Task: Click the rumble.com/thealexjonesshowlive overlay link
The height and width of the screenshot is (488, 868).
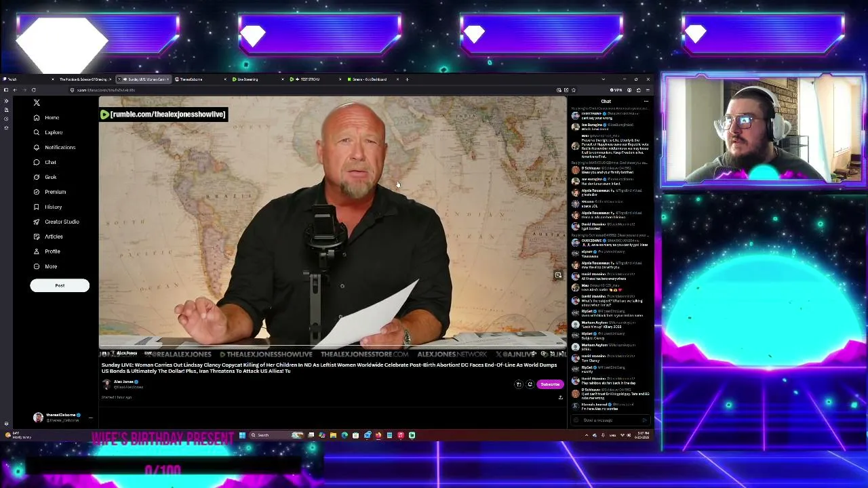Action: coord(163,115)
